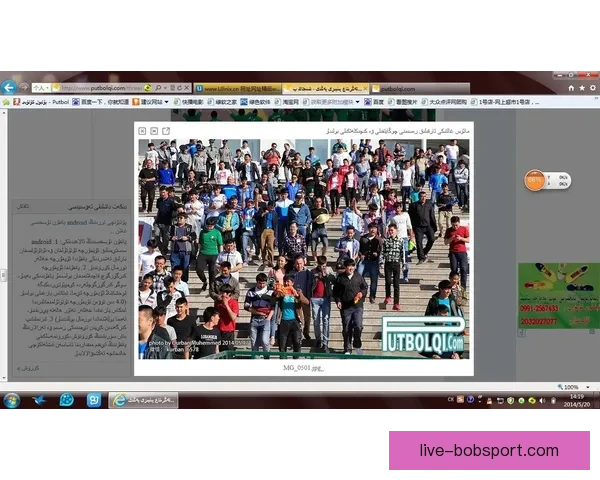
Task: Switch to the yellow active tab
Action: point(322,88)
